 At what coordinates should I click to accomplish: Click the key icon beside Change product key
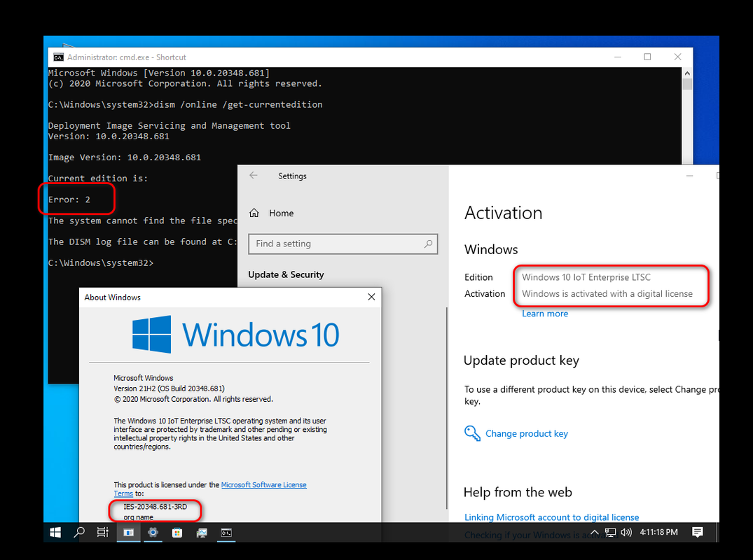(473, 433)
